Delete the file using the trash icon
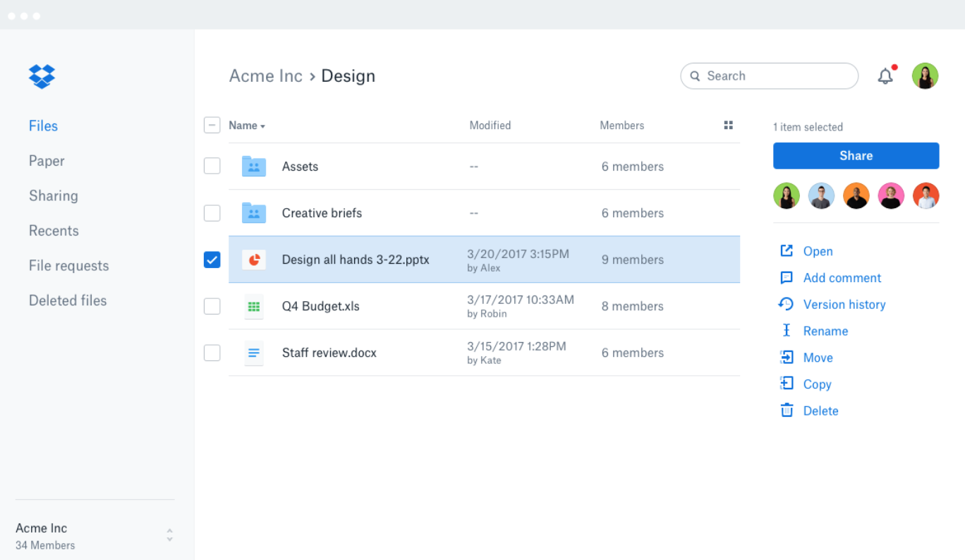The height and width of the screenshot is (560, 965). [x=787, y=410]
